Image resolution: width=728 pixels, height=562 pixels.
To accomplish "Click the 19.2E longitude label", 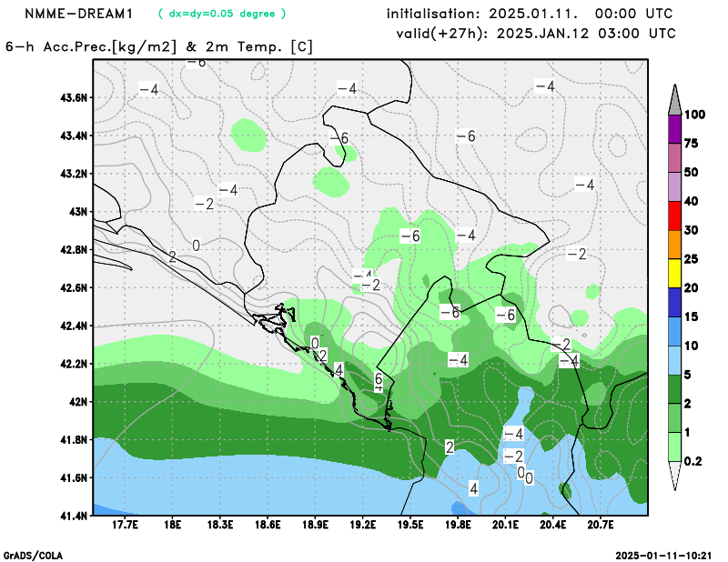I will [x=362, y=526].
